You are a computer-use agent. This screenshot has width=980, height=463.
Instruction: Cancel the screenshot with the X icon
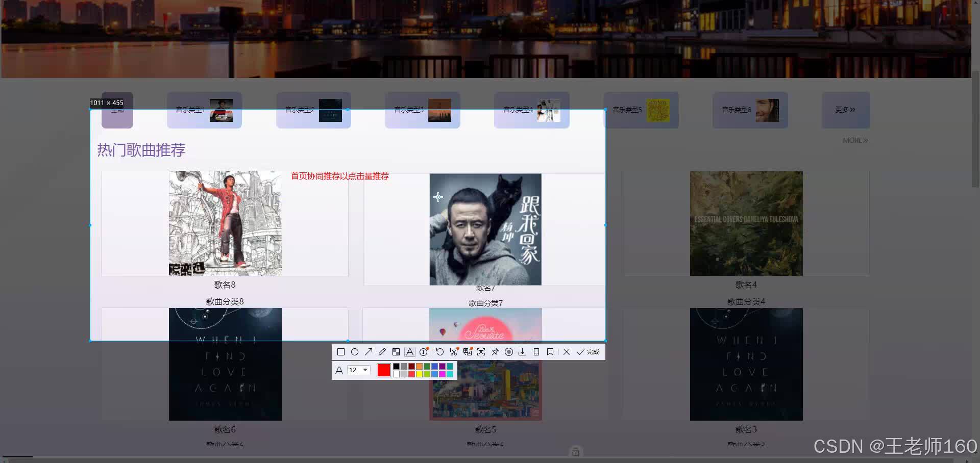(567, 352)
